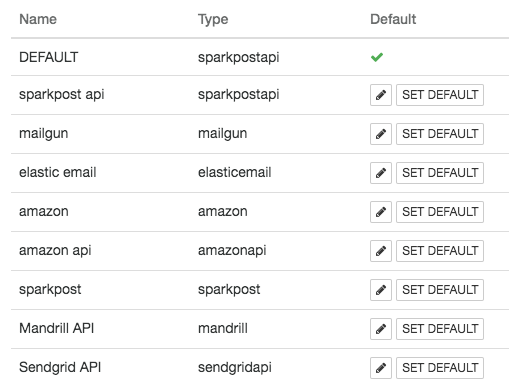Screen dimensions: 509x386
Task: Set amazon as default sender
Action: coord(440,212)
